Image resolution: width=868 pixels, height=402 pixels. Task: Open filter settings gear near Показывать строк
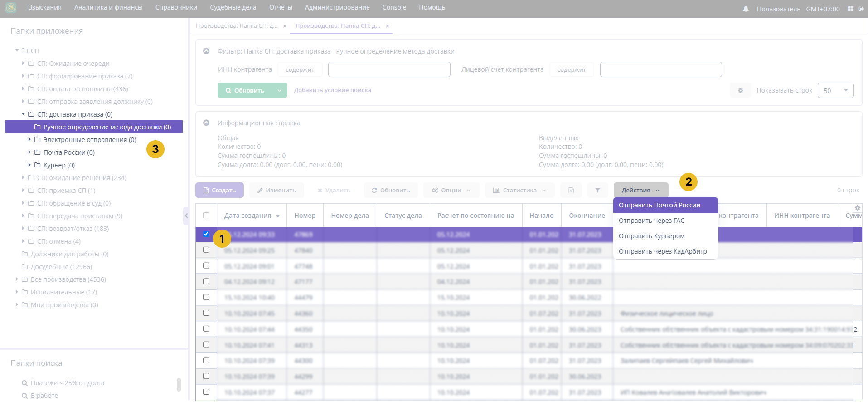pos(740,90)
